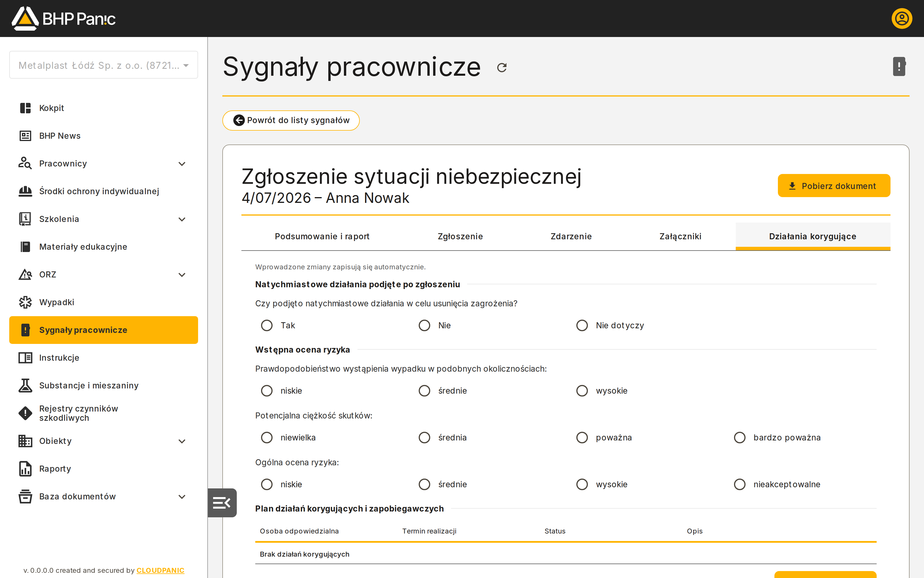Screen dimensions: 924x578
Task: Expand the Pracownicy submenu chevron
Action: (x=182, y=164)
